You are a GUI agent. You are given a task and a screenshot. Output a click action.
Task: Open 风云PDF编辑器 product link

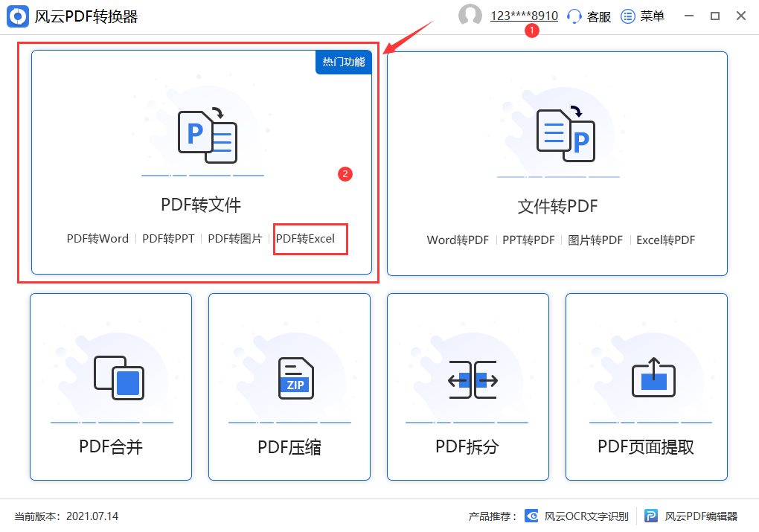(701, 516)
